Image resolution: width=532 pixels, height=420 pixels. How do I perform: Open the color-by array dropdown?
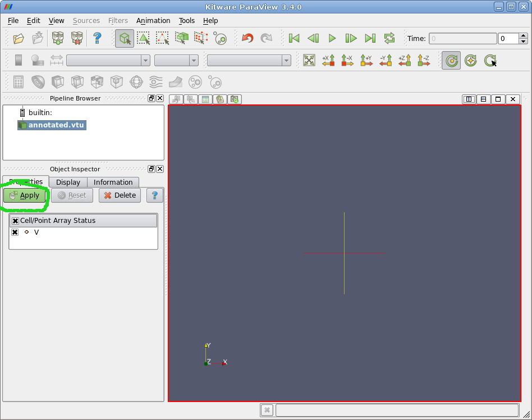108,60
